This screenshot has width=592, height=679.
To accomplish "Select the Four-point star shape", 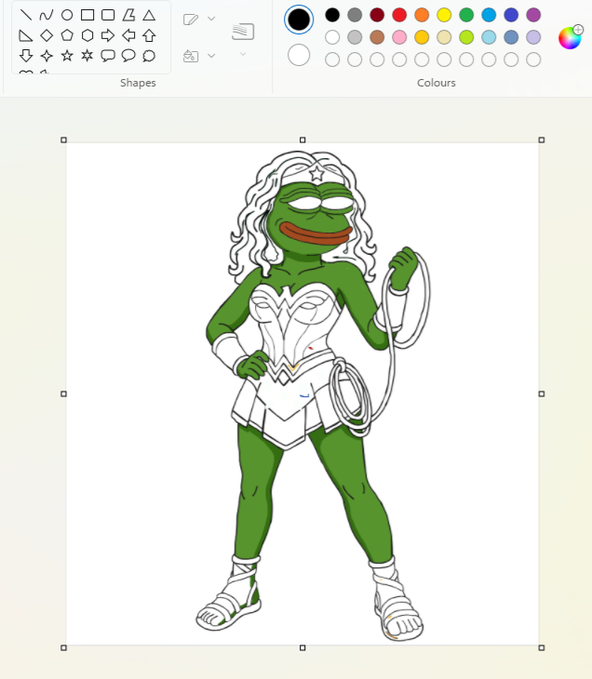I will click(46, 56).
